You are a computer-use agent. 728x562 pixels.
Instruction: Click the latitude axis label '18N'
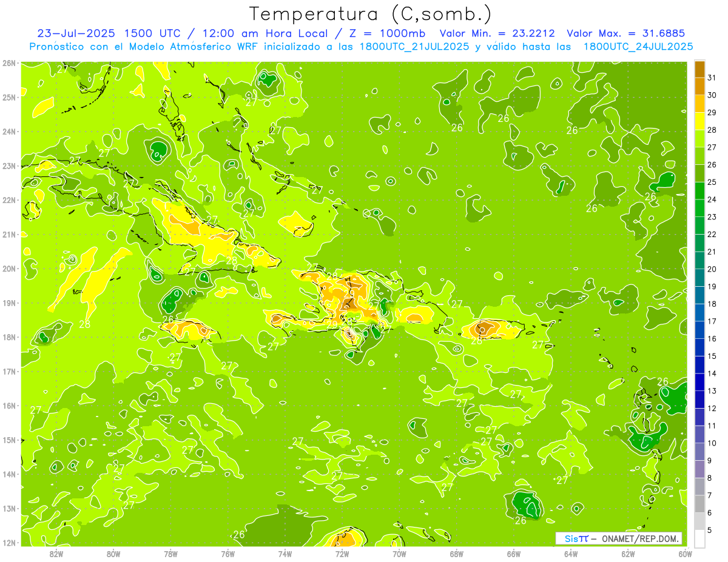9,337
